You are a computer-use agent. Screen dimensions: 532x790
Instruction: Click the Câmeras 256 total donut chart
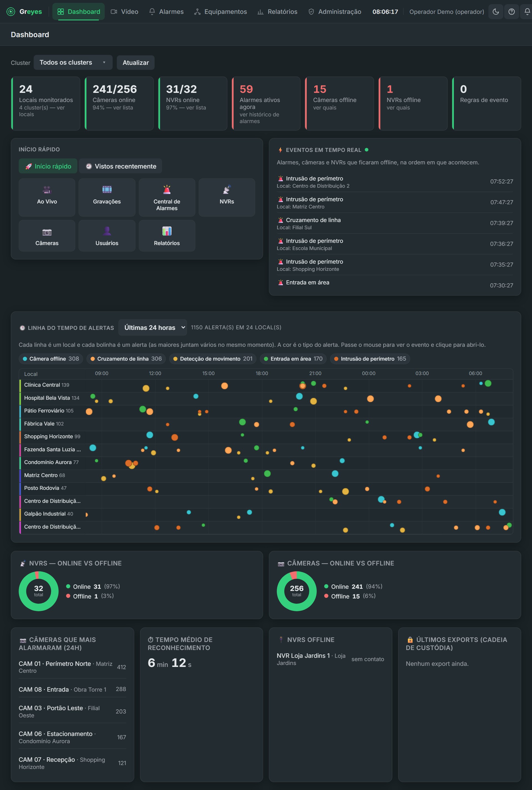(x=297, y=591)
